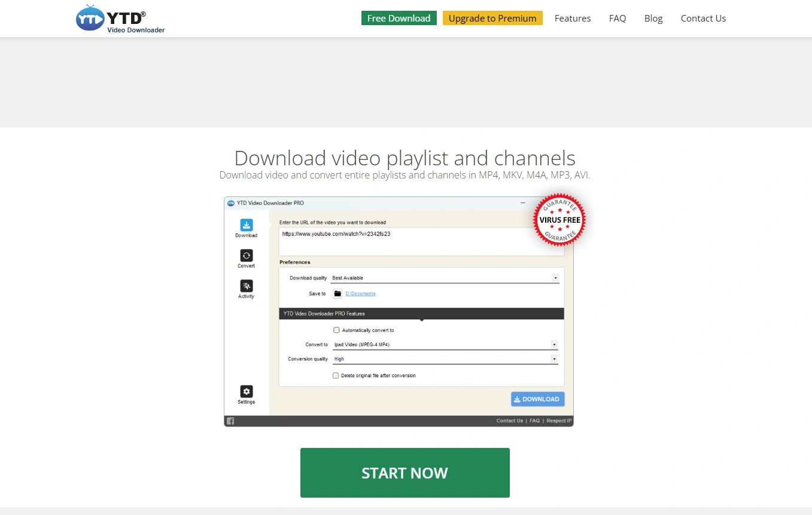This screenshot has width=812, height=515.
Task: Click the Facebook icon in app footer
Action: click(x=230, y=421)
